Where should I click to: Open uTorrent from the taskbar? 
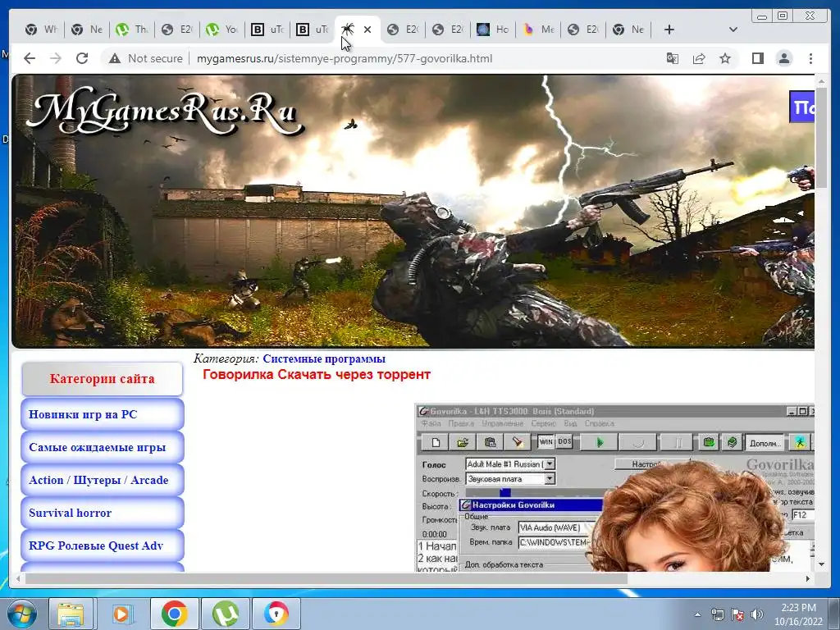[225, 614]
